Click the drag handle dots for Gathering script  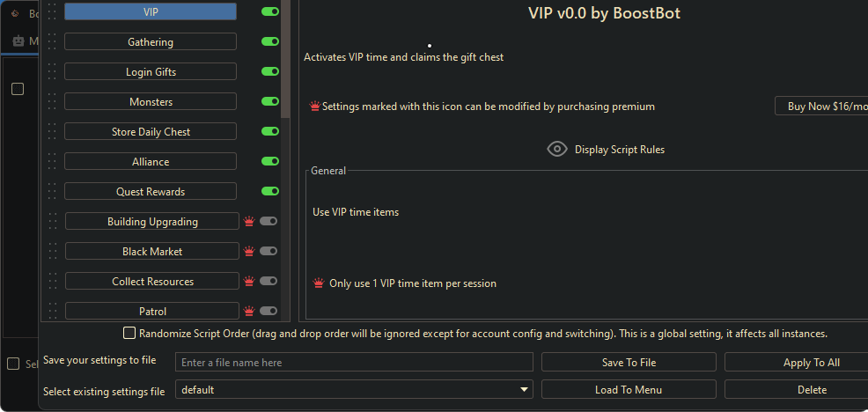pyautogui.click(x=51, y=41)
